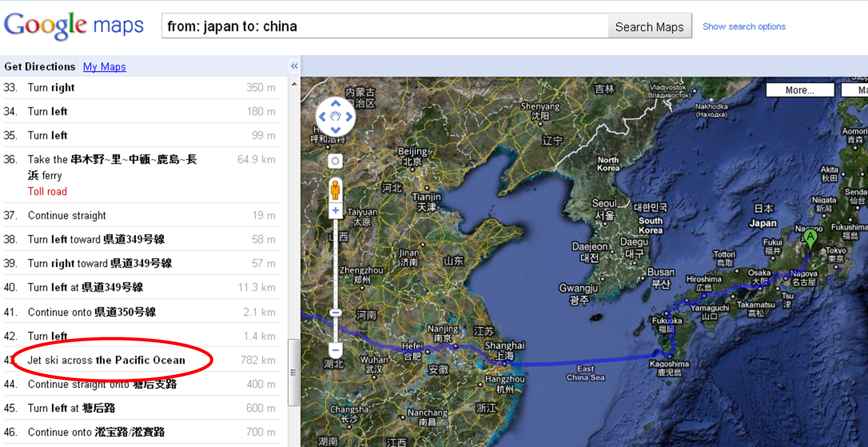Click the Changsha label on the map
The image size is (868, 447).
coord(349,414)
